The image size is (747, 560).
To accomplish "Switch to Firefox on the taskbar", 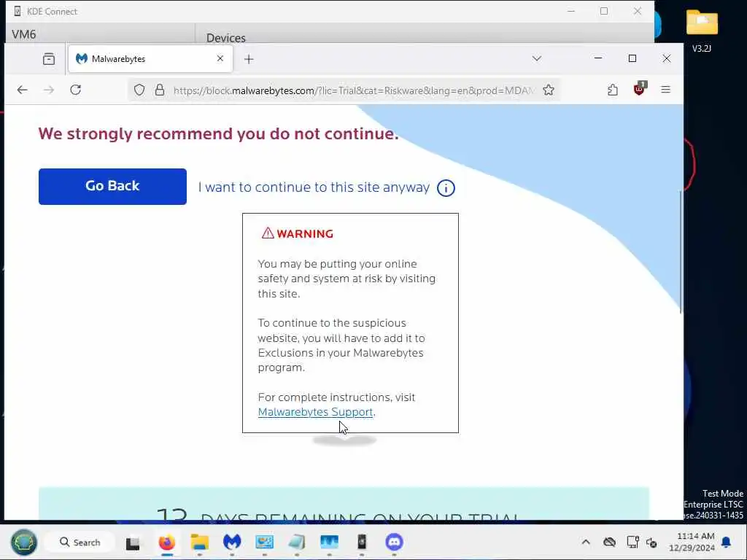I will coord(166,542).
